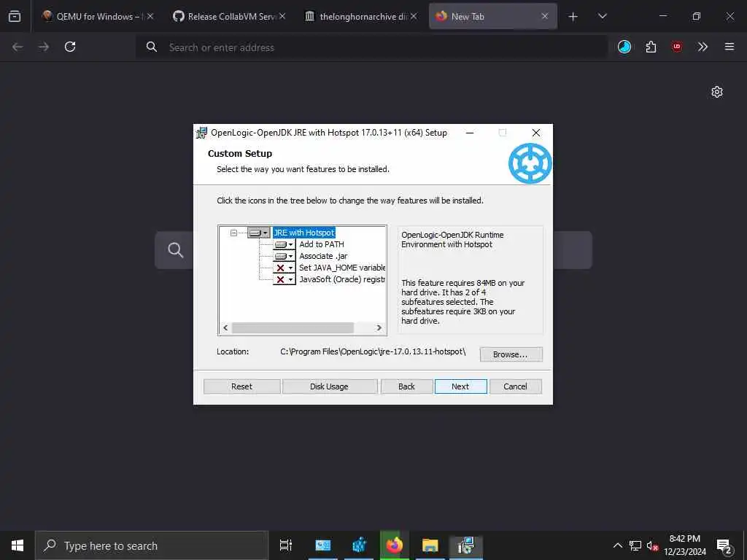This screenshot has height=560, width=747.
Task: Select the JavaSoft (Oracle) registry feature
Action: click(x=342, y=279)
